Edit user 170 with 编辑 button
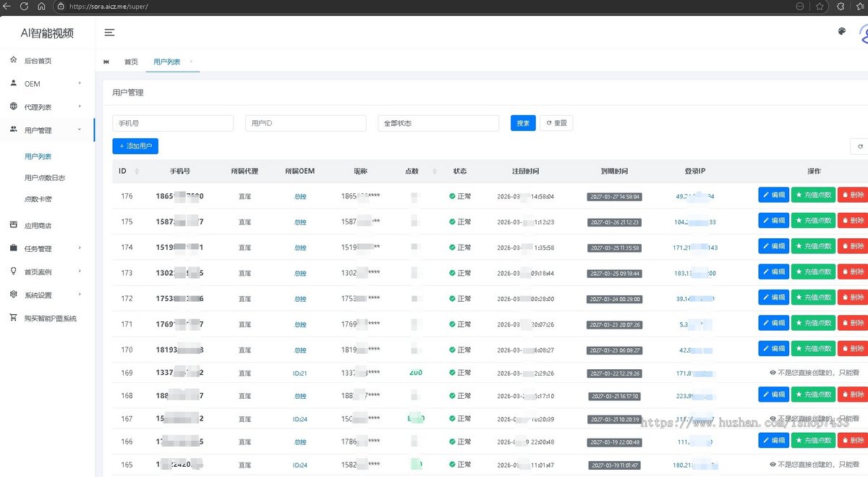The width and height of the screenshot is (868, 477). coord(774,348)
